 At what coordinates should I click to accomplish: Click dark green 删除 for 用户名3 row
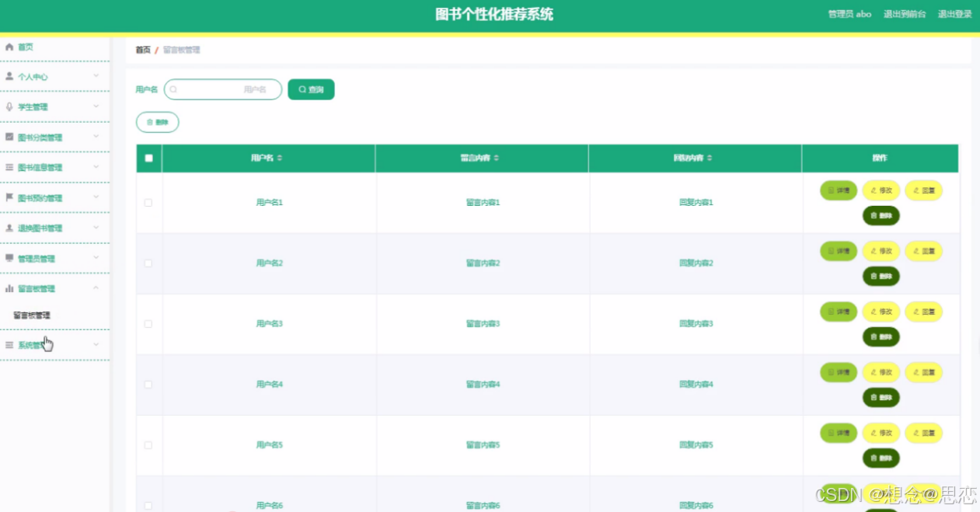tap(881, 336)
